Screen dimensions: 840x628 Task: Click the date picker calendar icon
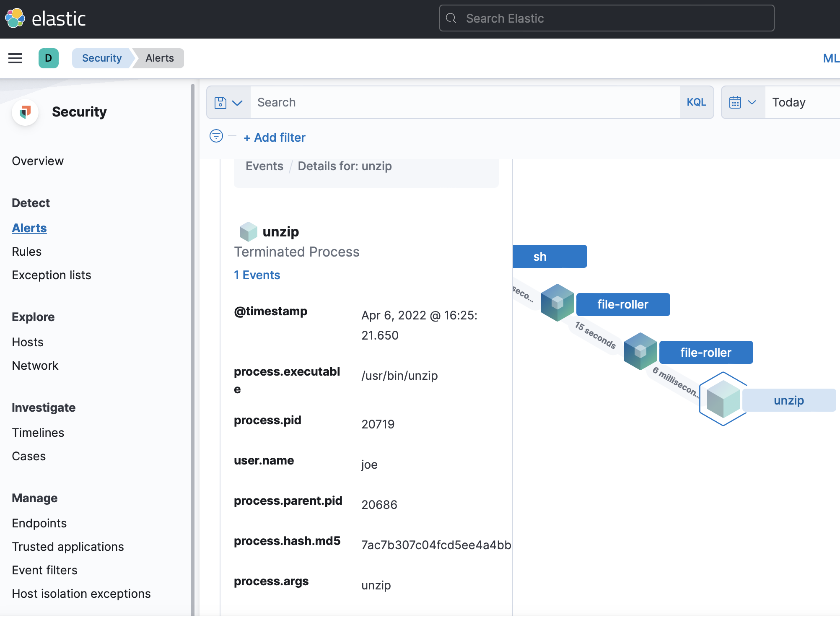click(736, 102)
